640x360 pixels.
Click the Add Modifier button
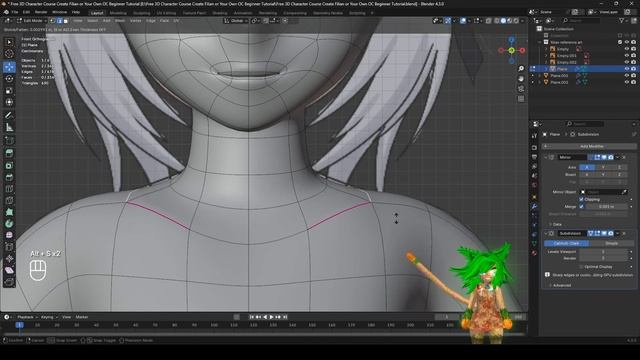pyautogui.click(x=589, y=146)
